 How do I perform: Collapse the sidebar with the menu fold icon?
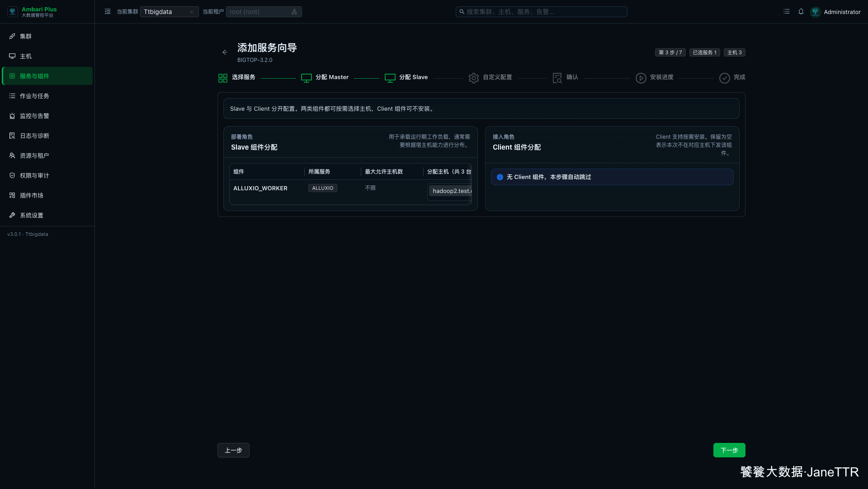point(108,12)
